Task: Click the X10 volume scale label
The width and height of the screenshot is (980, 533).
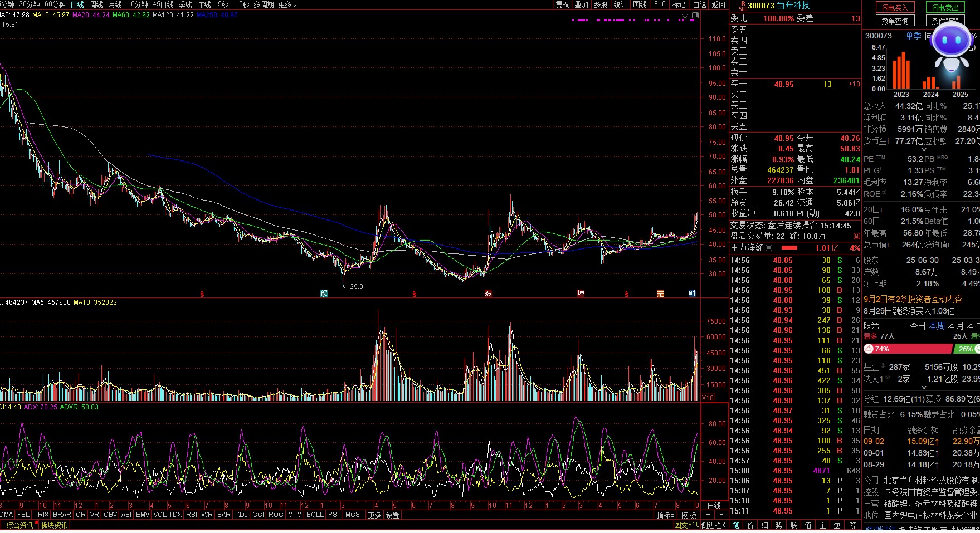Action: click(x=708, y=398)
